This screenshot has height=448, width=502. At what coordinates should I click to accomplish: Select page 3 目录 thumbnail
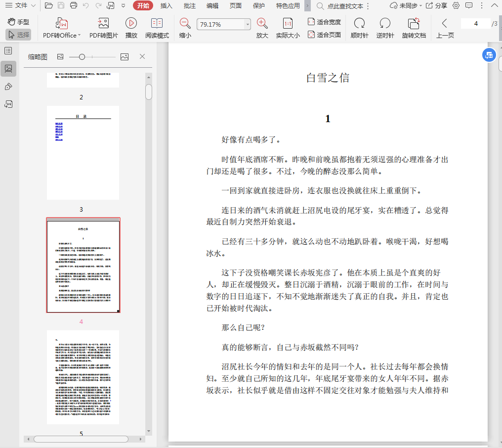click(x=83, y=153)
